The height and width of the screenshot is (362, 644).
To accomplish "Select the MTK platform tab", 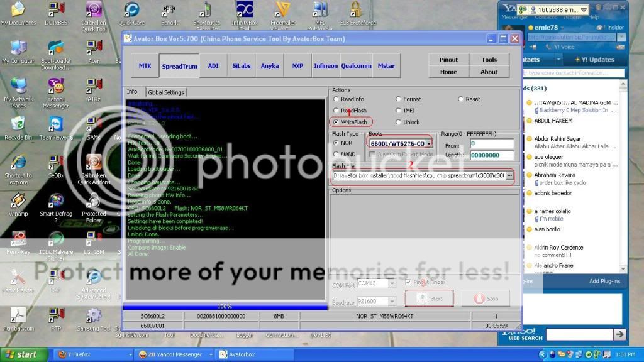I will click(145, 66).
